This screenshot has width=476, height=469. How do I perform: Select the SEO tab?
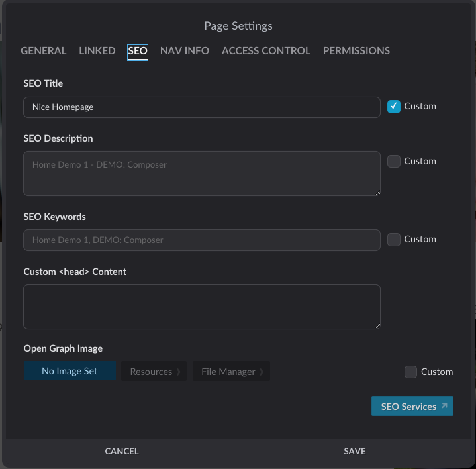coord(138,52)
